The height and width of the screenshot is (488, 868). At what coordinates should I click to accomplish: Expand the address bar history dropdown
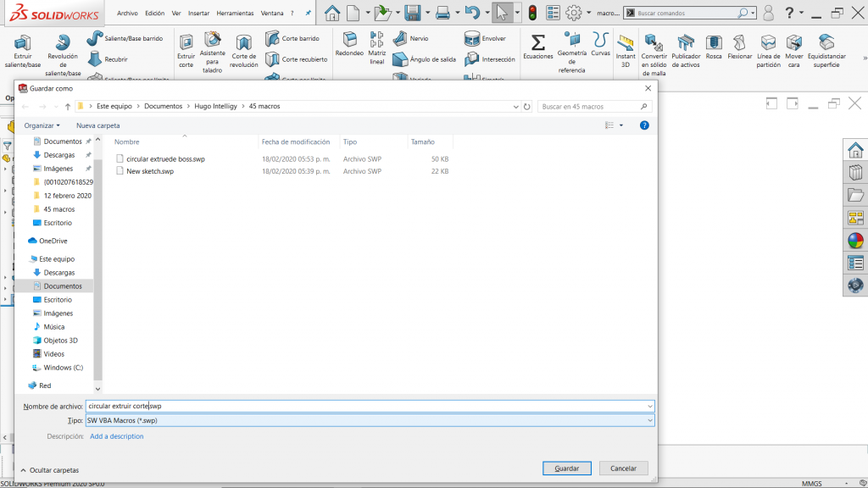pos(515,106)
